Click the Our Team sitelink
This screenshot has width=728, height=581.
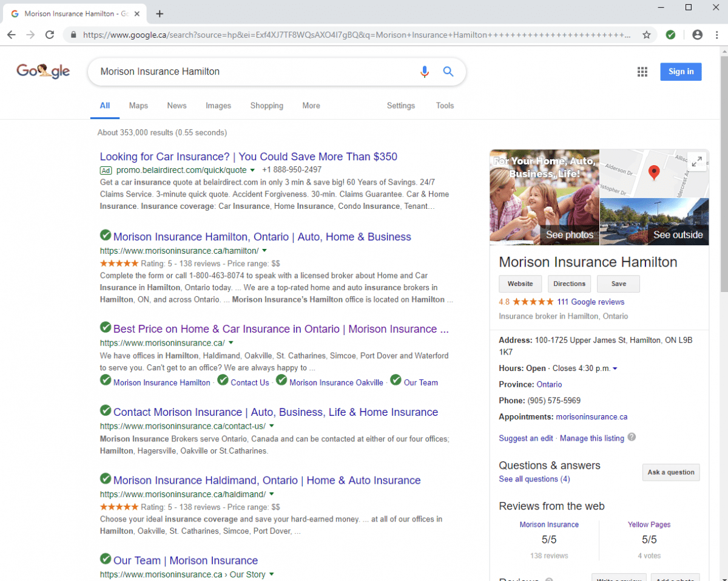tap(420, 382)
